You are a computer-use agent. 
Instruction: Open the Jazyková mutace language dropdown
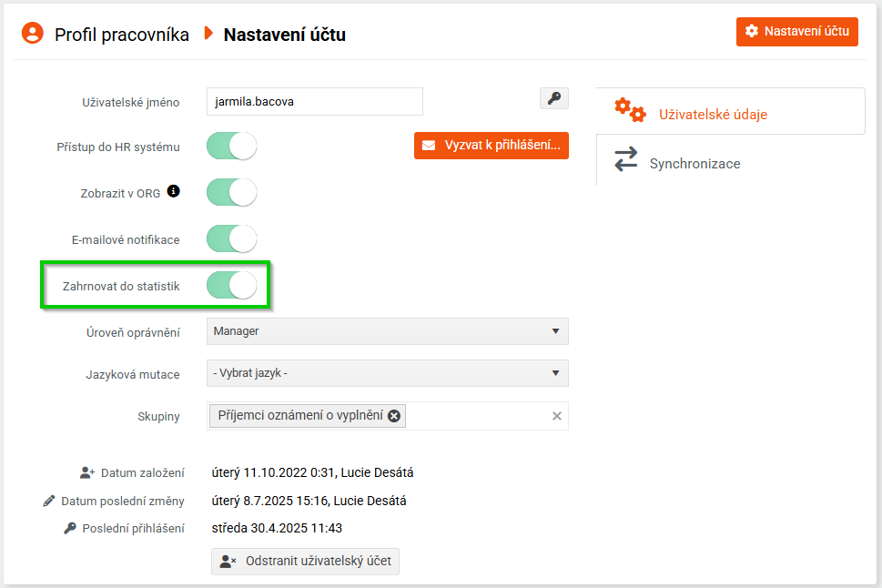(388, 373)
